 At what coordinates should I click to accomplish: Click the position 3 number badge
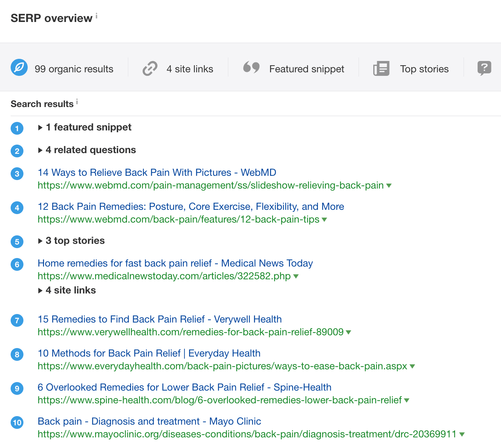[x=17, y=174]
